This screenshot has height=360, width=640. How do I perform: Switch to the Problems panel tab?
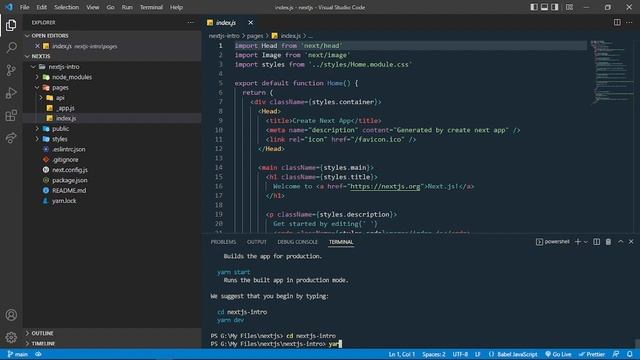click(223, 242)
